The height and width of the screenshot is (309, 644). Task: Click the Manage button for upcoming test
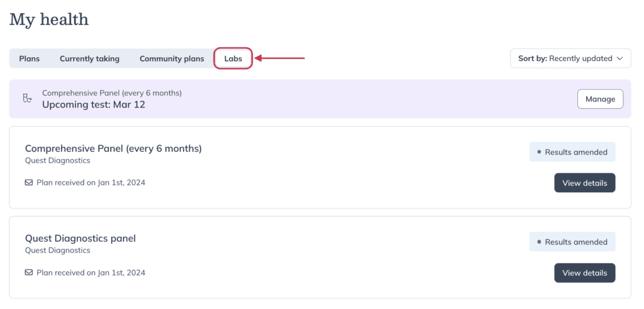point(600,99)
